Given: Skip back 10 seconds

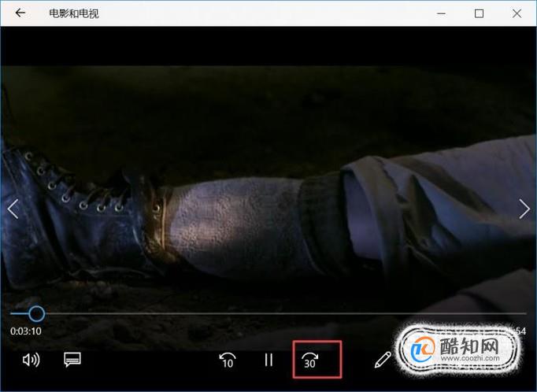Looking at the screenshot, I should pos(228,361).
